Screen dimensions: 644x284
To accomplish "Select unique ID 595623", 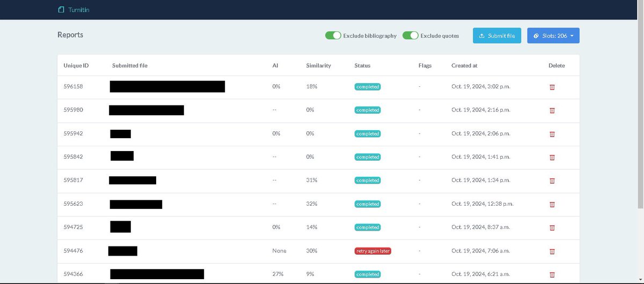I will pyautogui.click(x=73, y=204).
